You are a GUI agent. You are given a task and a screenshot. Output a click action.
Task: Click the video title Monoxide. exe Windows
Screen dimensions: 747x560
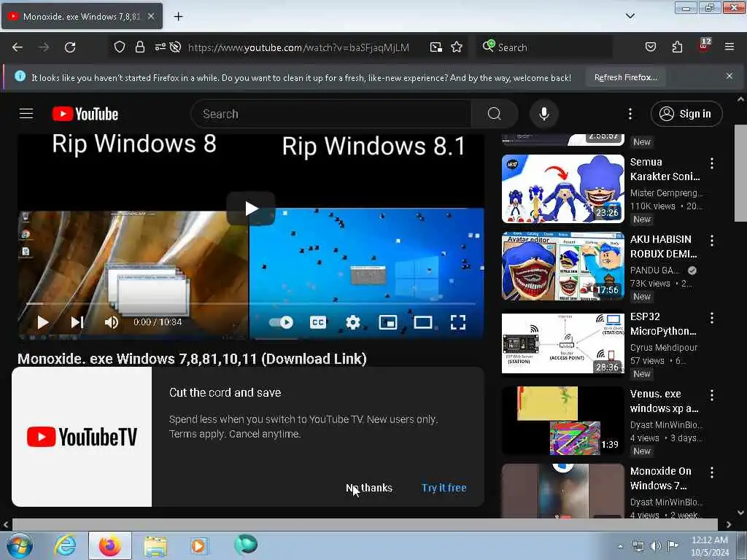[x=192, y=359]
